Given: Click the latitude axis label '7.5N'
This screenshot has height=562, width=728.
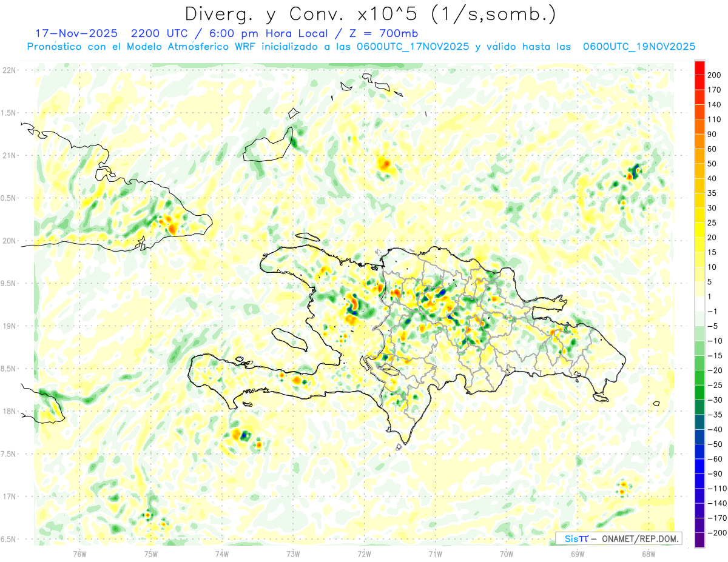Looking at the screenshot, I should click(9, 453).
